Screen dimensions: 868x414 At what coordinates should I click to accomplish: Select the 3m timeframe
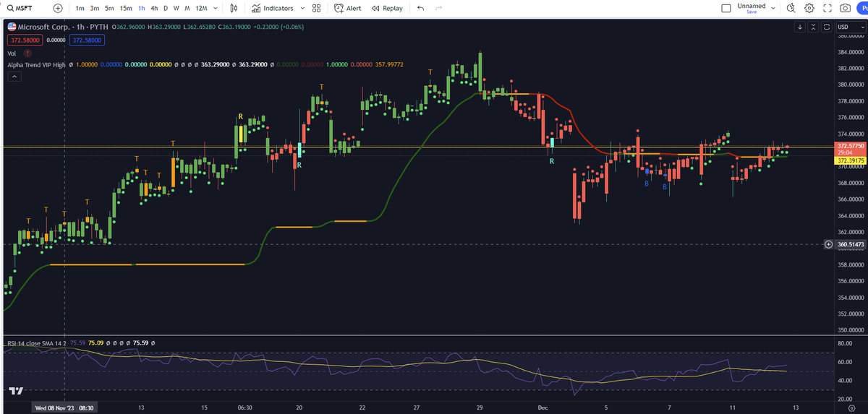pyautogui.click(x=95, y=8)
